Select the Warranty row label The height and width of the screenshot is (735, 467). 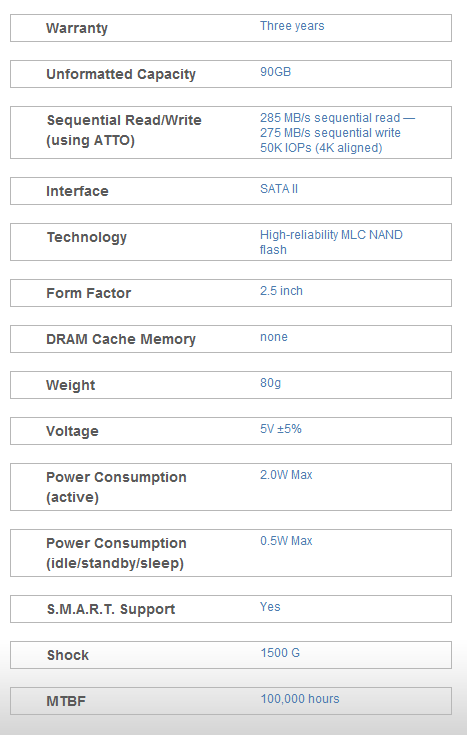(x=77, y=28)
